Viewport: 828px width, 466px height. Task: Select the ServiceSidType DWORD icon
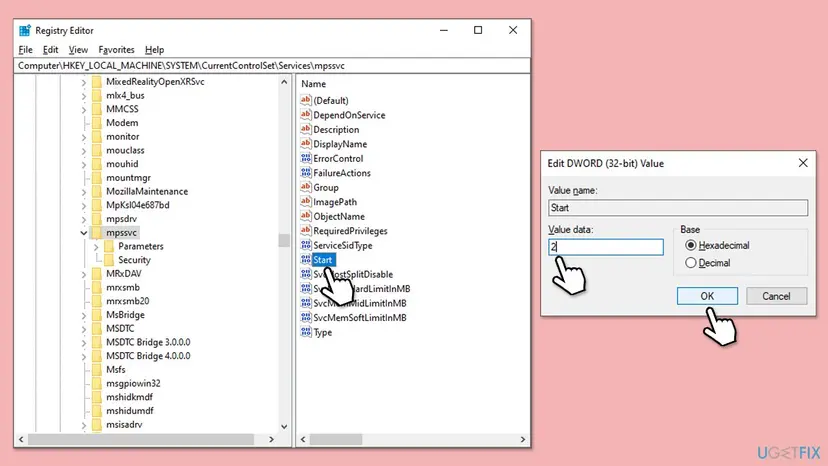point(306,245)
